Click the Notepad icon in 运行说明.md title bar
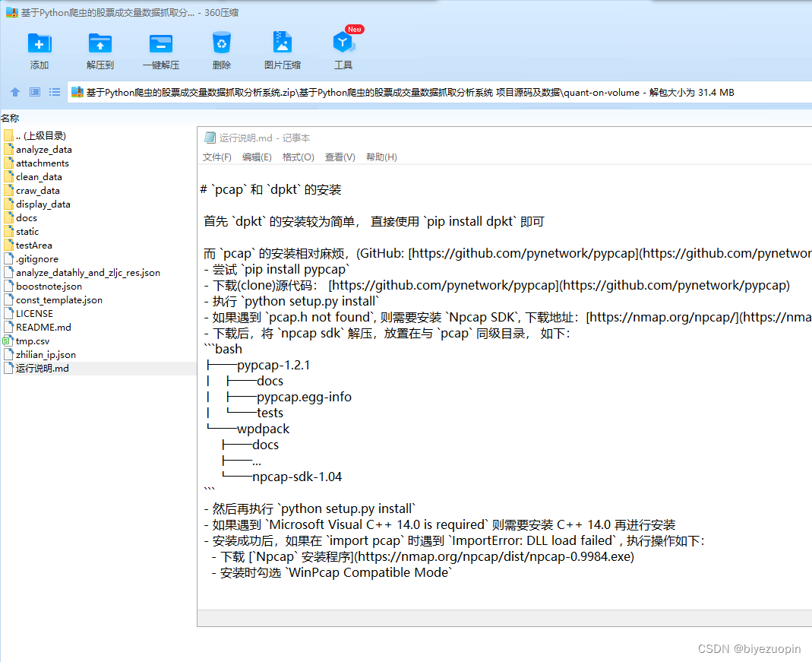This screenshot has height=662, width=812. click(x=209, y=138)
